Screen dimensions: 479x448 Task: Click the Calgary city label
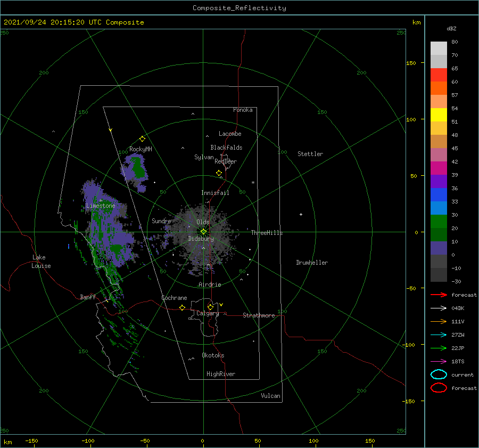click(x=208, y=313)
